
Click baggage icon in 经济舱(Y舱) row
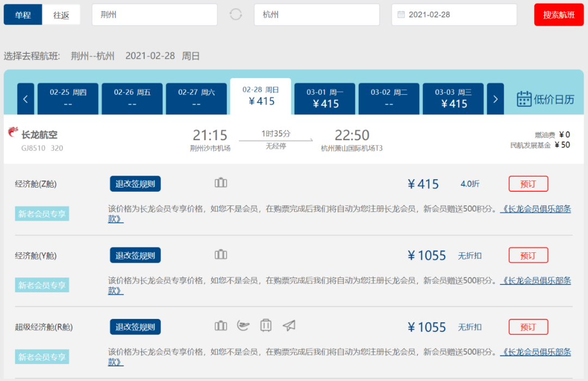221,255
